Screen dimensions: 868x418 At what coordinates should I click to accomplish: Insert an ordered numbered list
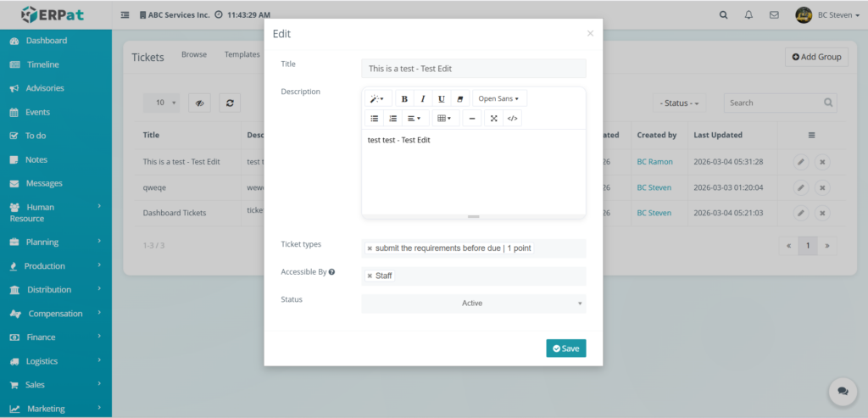click(392, 119)
